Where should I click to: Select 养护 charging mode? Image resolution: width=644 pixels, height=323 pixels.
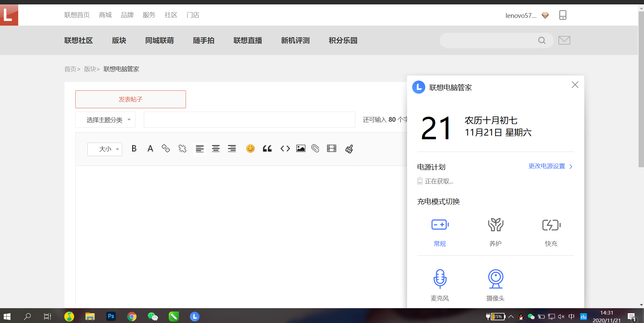495,233
